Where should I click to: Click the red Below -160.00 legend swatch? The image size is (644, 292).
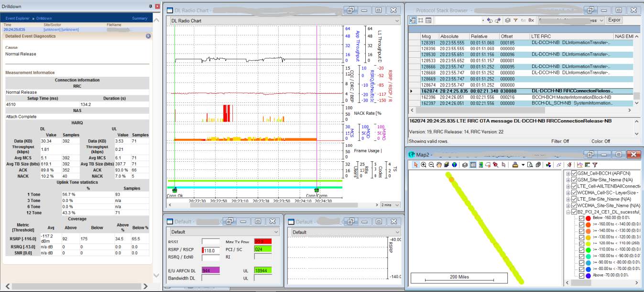point(589,218)
